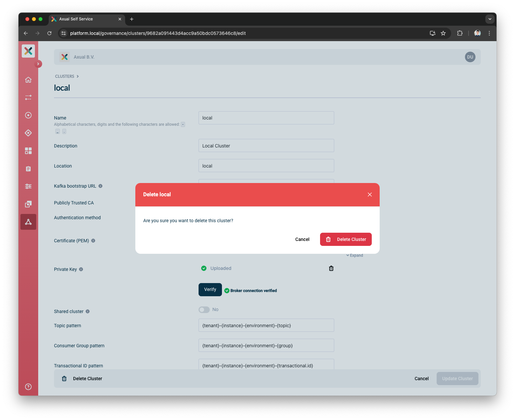Bookmark this page with the star icon
This screenshot has width=515, height=420.
(443, 33)
